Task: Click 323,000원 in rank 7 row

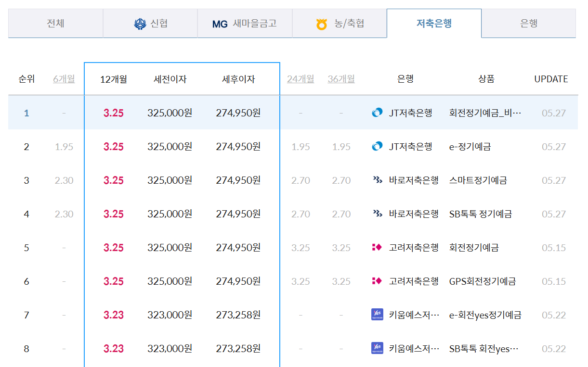Action: tap(170, 315)
